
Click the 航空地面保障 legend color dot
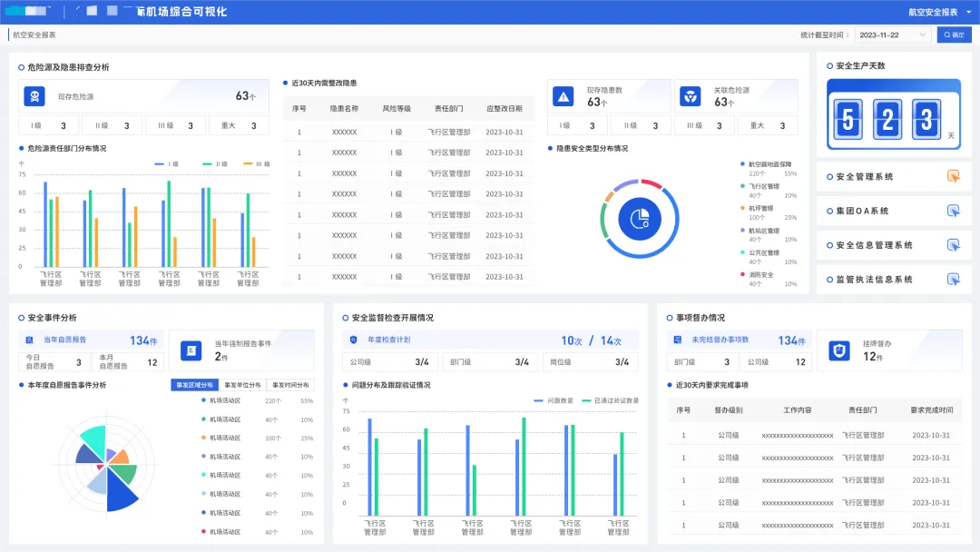pos(742,163)
